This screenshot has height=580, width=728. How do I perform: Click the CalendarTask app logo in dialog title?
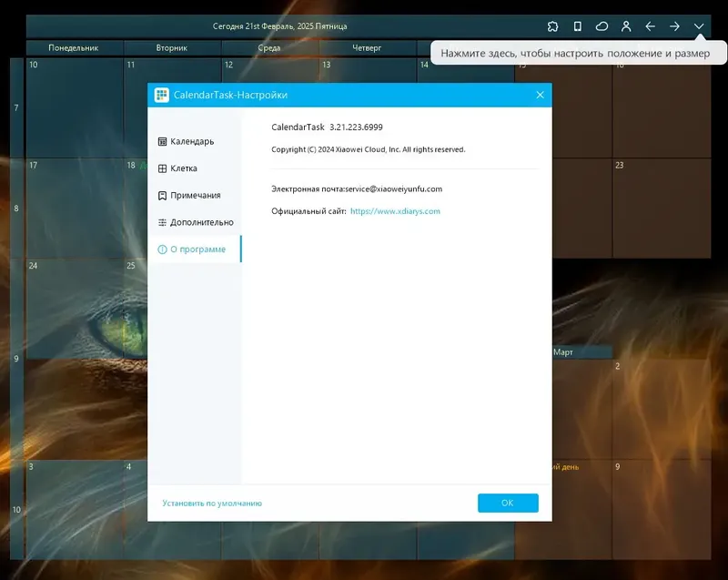162,95
